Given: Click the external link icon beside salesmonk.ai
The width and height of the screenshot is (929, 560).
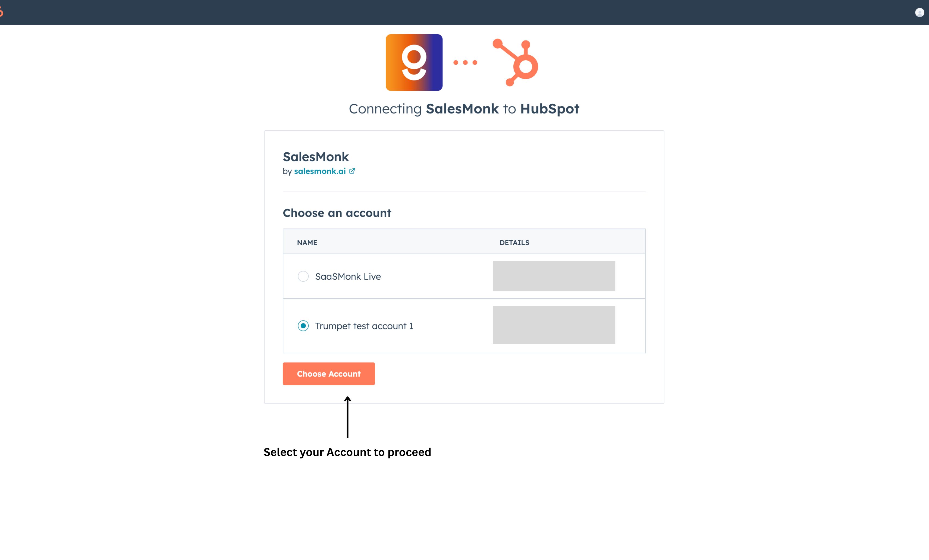Looking at the screenshot, I should click(x=352, y=171).
